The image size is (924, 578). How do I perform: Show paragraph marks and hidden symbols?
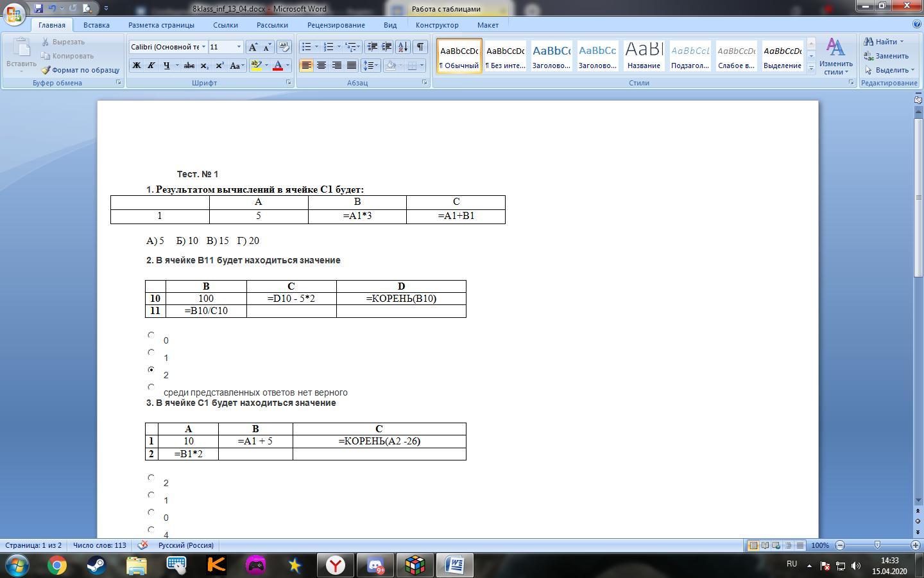point(420,47)
